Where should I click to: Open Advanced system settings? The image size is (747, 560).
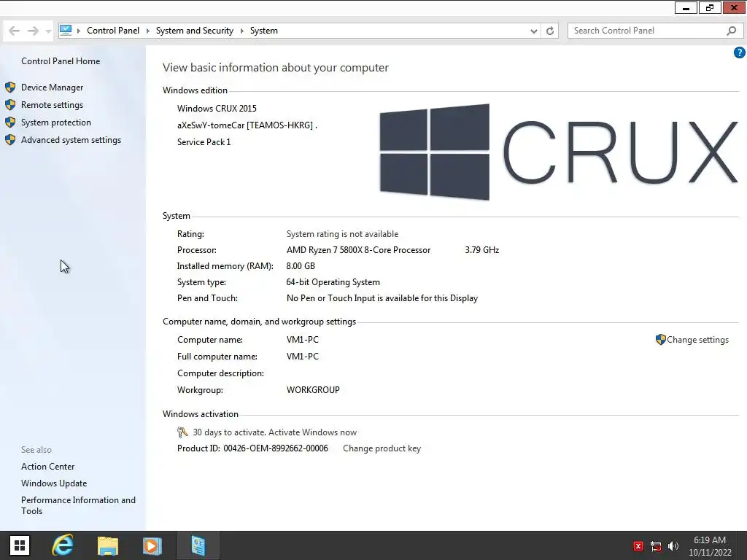tap(71, 140)
